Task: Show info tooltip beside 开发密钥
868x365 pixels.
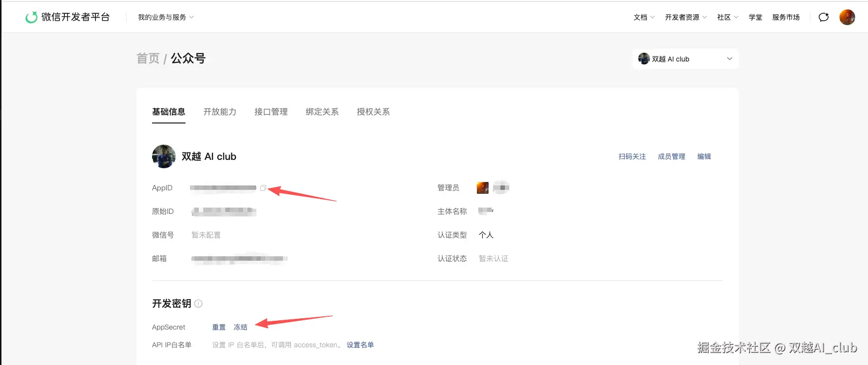Action: coord(198,304)
